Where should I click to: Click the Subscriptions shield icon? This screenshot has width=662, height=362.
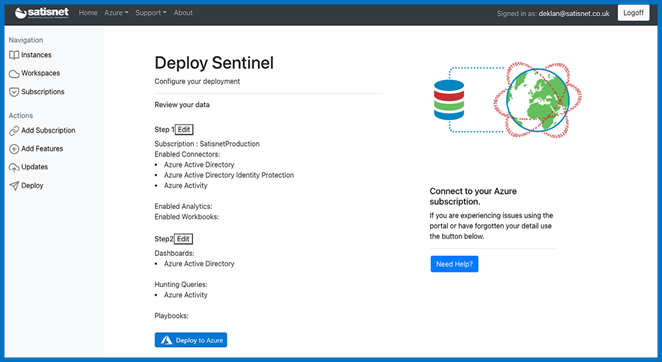click(14, 92)
